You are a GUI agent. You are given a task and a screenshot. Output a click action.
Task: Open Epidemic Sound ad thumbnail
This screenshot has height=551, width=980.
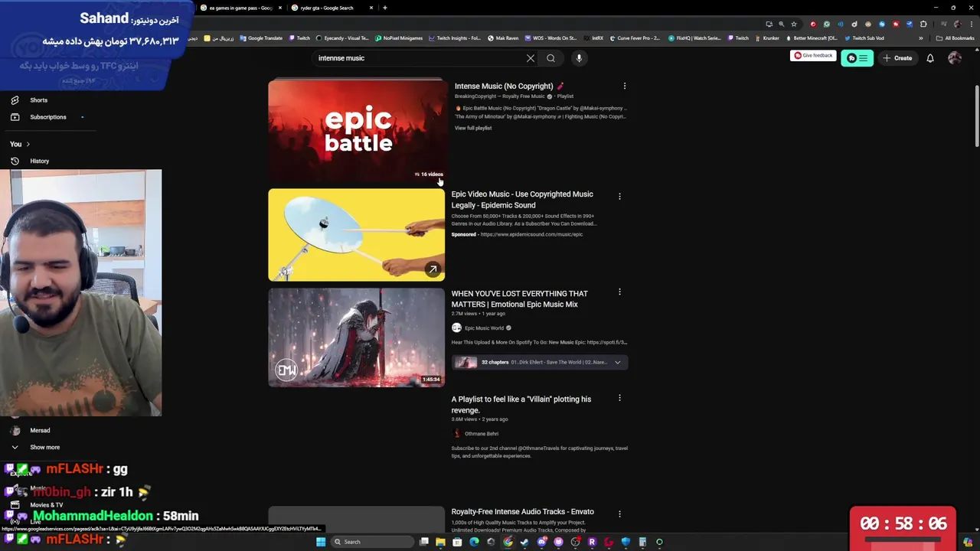click(x=357, y=235)
